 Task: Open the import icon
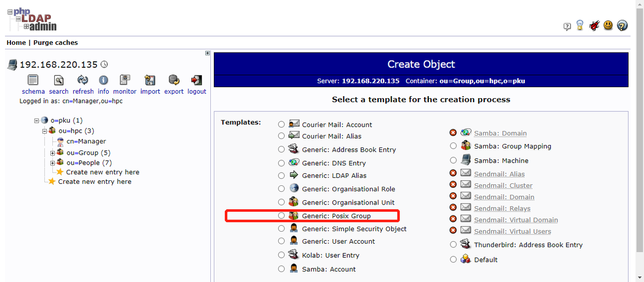pos(150,80)
